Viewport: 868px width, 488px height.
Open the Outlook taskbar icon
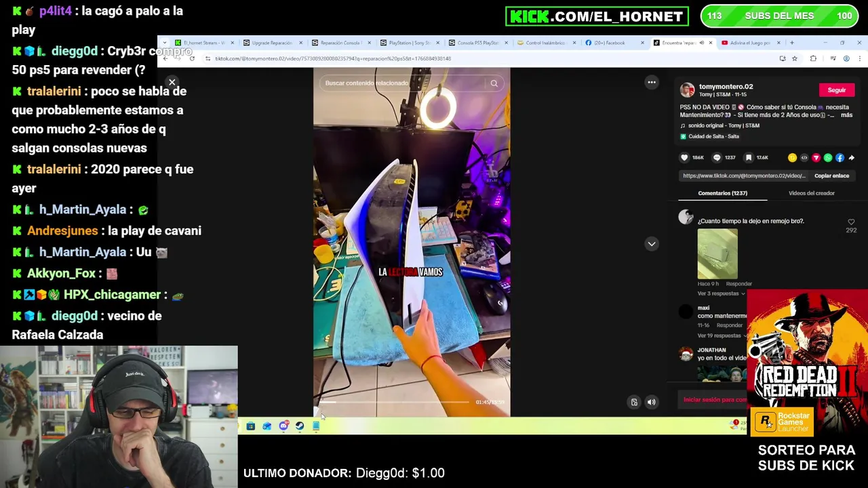267,426
